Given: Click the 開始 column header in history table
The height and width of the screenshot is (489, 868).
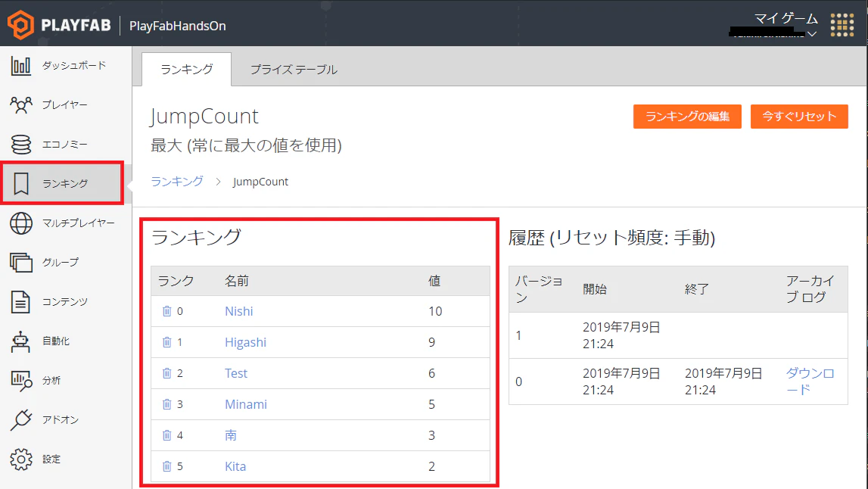Looking at the screenshot, I should click(x=595, y=289).
